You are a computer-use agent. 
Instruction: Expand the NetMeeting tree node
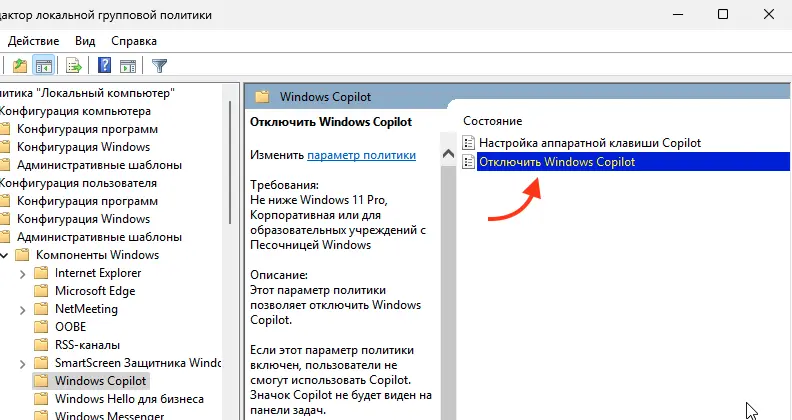tap(22, 310)
